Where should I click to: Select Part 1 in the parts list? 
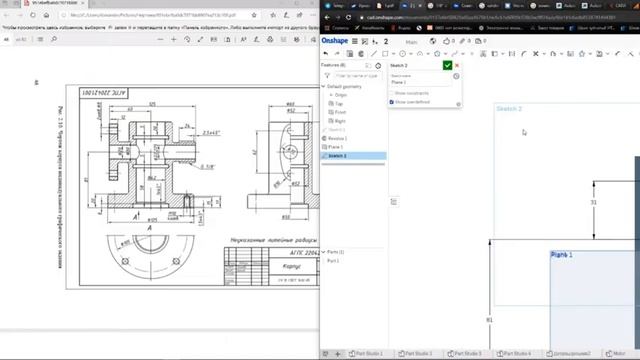point(333,261)
